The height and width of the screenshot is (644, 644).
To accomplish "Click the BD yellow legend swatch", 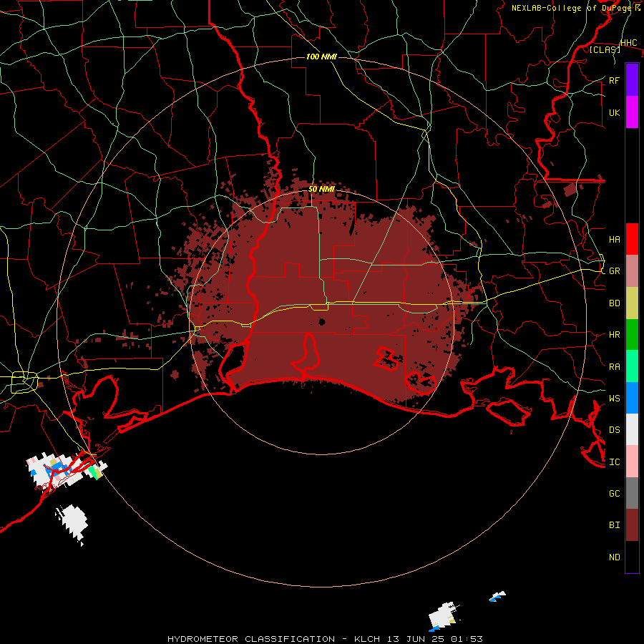I will pyautogui.click(x=632, y=303).
